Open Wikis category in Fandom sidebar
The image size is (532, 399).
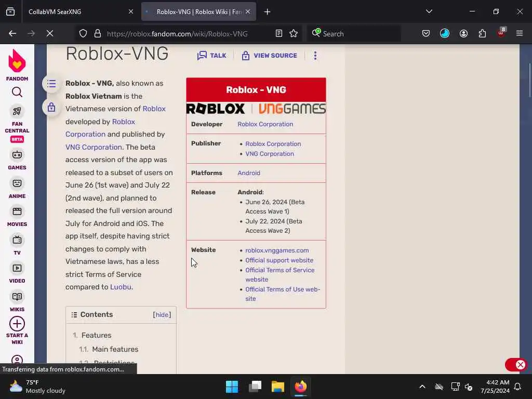[x=17, y=302]
